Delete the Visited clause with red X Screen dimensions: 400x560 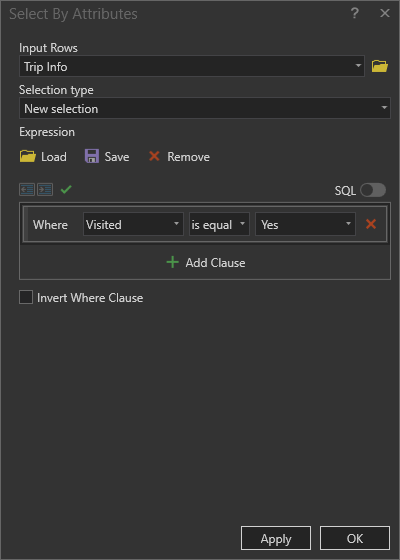click(x=371, y=224)
